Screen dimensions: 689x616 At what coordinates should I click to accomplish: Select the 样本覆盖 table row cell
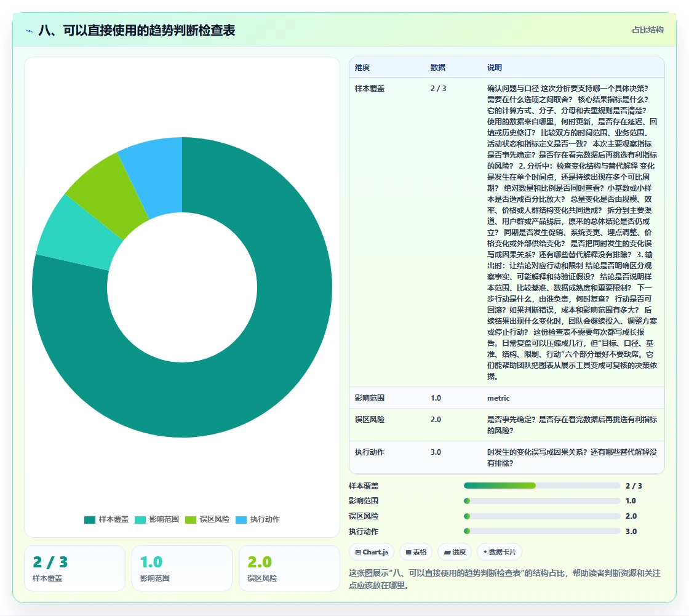point(370,89)
